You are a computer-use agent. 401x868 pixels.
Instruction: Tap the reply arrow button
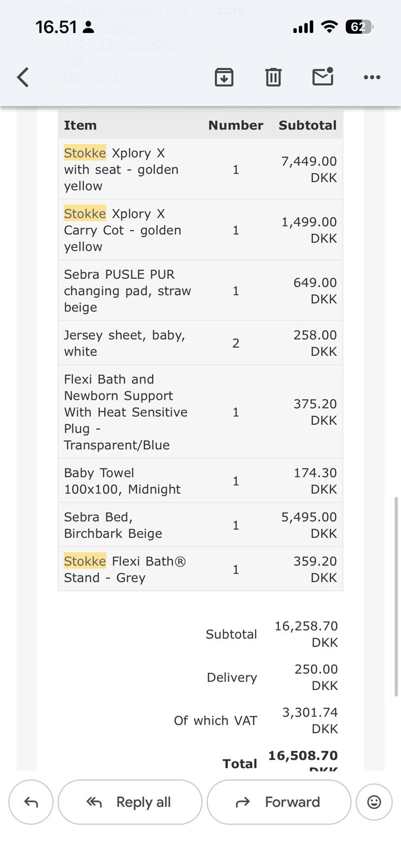tap(31, 802)
